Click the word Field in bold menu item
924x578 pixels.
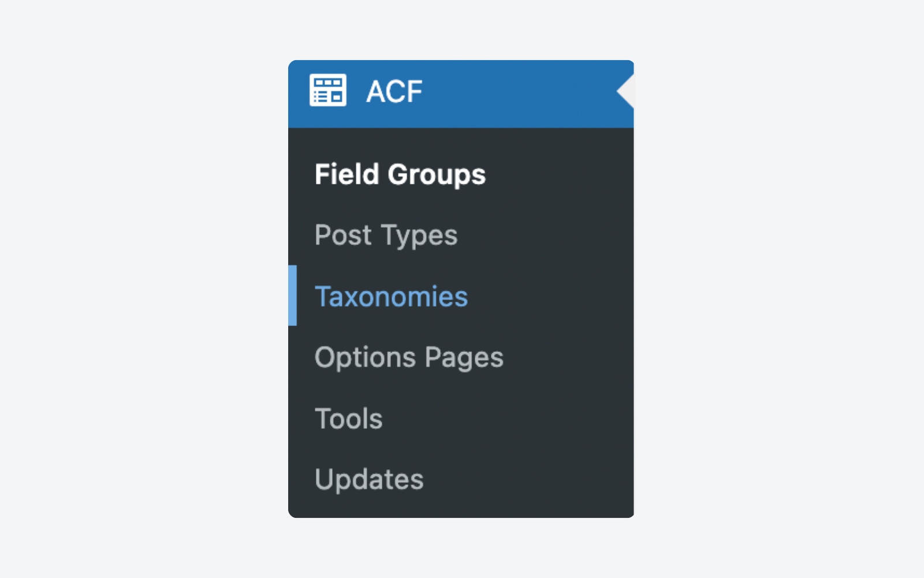pos(346,175)
